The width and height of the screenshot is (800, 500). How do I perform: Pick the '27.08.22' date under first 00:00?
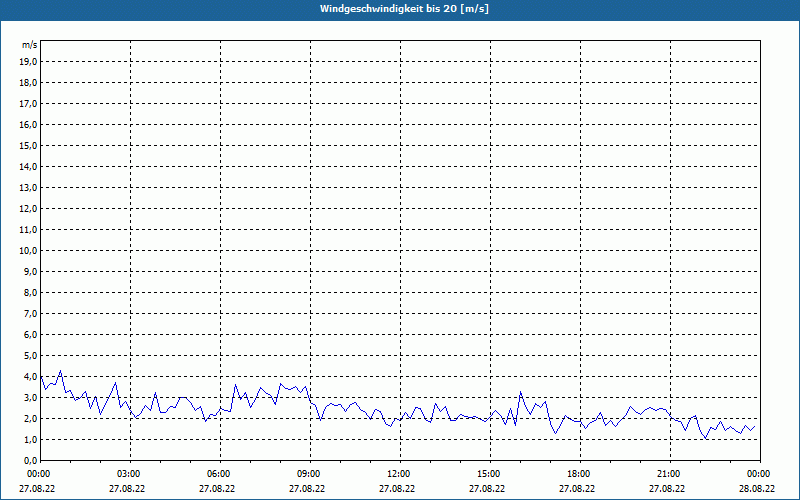(37, 488)
